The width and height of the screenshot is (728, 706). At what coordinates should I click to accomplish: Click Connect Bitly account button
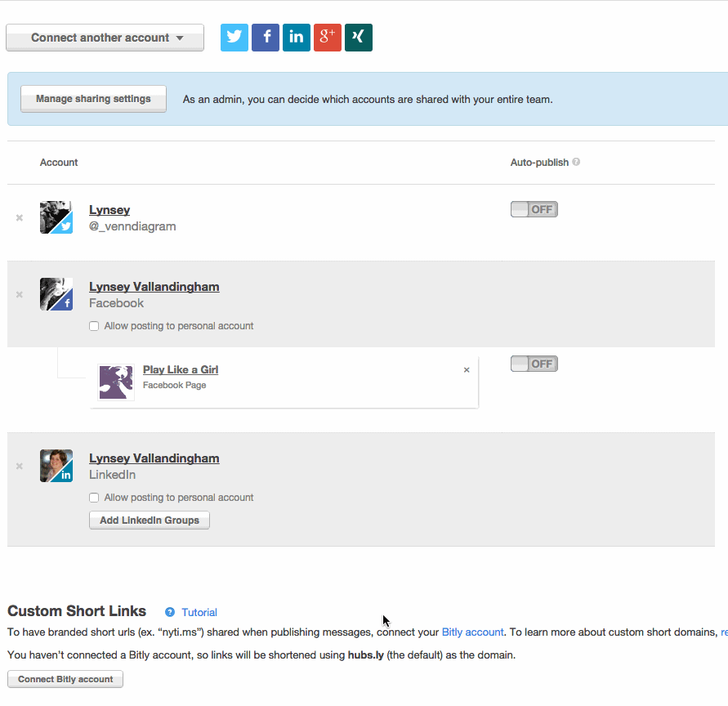pos(65,680)
